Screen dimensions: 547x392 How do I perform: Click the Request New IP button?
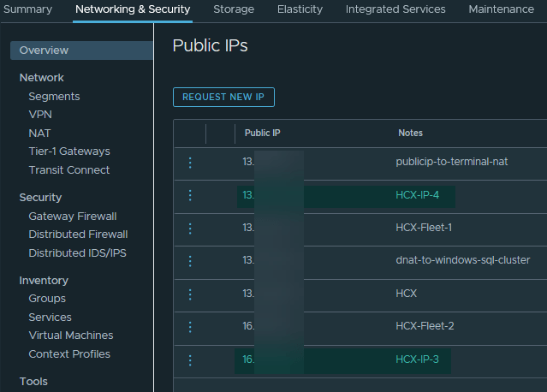[223, 97]
